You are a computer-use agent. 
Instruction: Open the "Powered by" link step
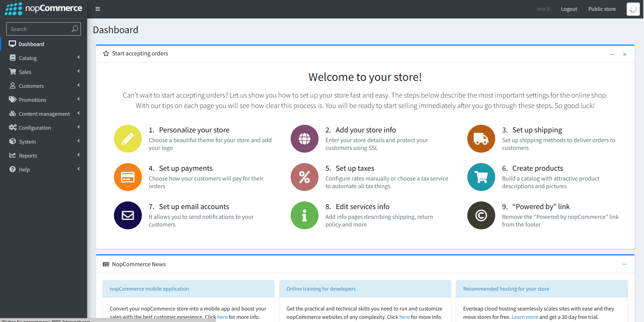point(541,207)
